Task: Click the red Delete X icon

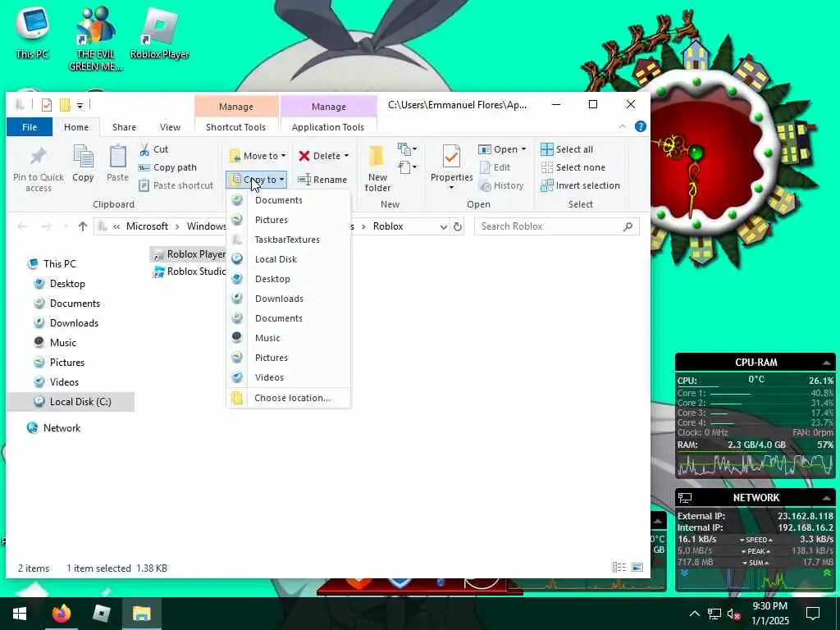Action: pos(304,156)
